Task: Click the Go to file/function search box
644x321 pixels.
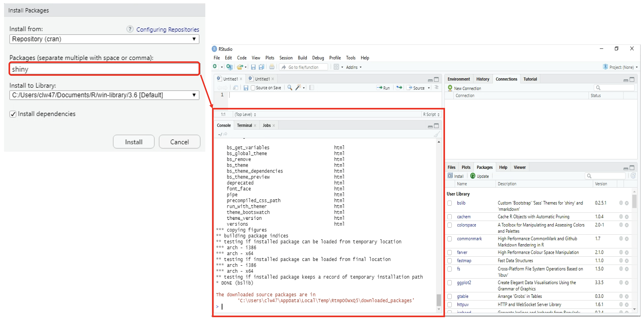Action: pyautogui.click(x=303, y=67)
